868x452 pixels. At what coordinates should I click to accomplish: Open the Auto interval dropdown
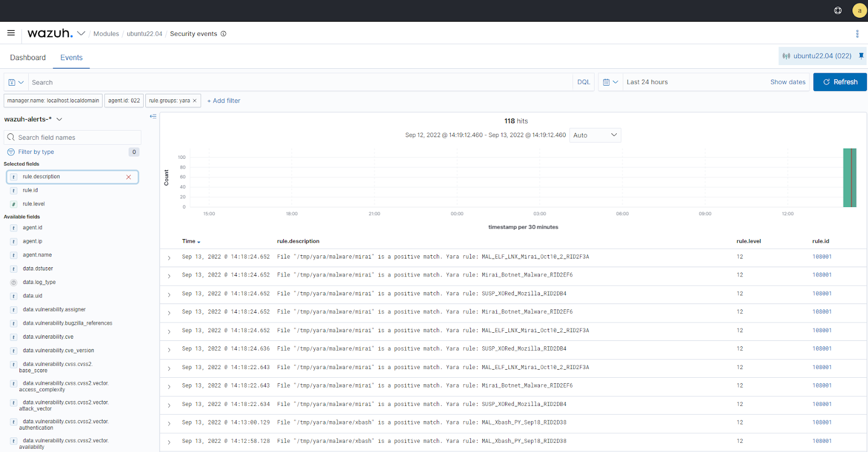click(x=595, y=135)
